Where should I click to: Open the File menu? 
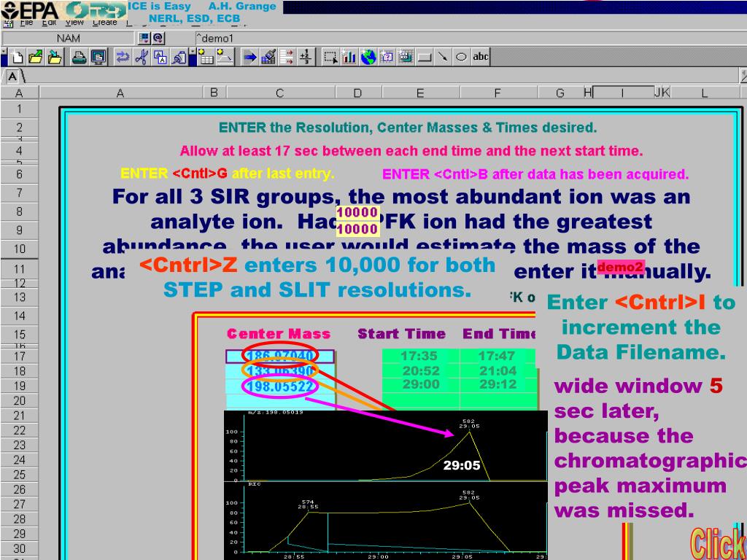pyautogui.click(x=26, y=23)
